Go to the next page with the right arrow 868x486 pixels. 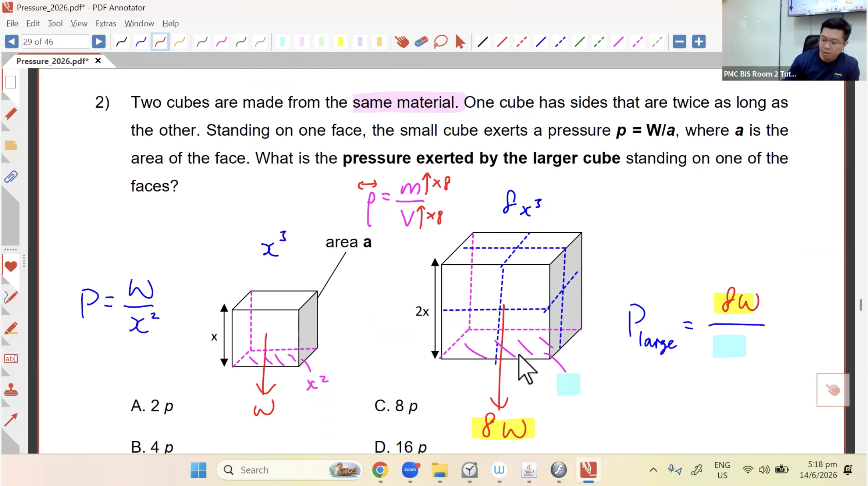click(x=99, y=42)
